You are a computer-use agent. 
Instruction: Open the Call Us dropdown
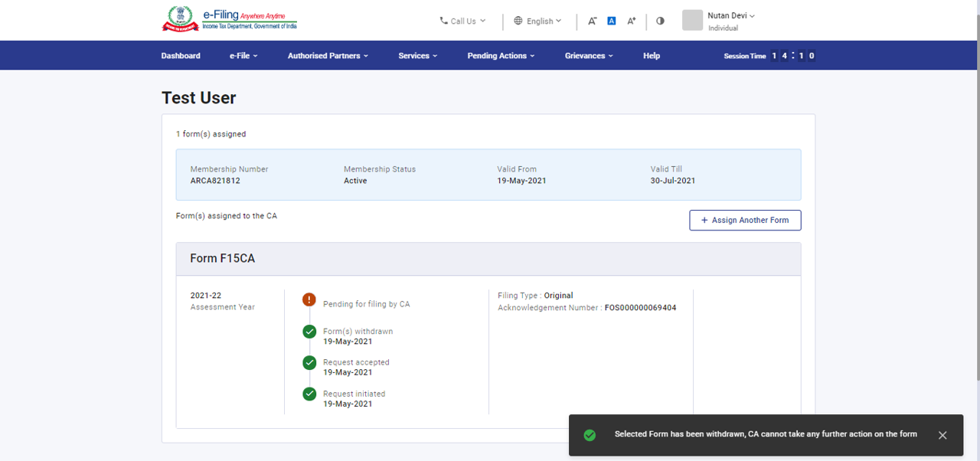click(x=462, y=21)
